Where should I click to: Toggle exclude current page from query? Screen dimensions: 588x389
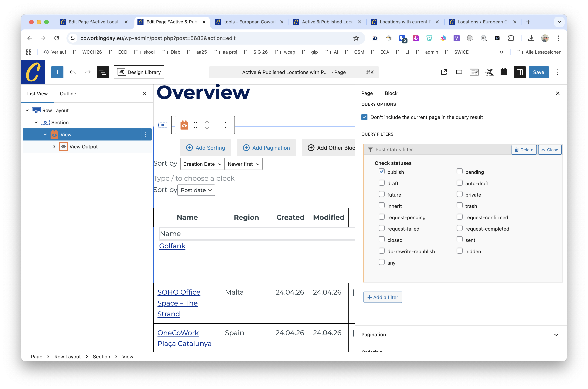(364, 117)
